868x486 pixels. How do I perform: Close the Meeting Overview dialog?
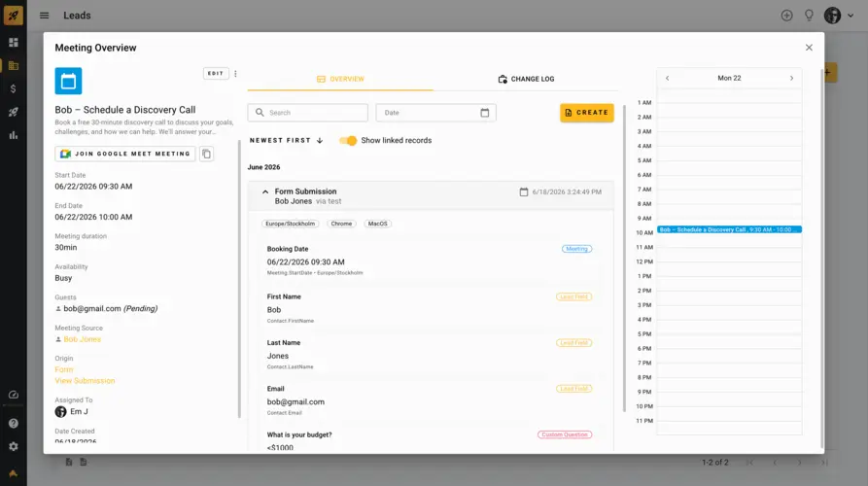(809, 48)
